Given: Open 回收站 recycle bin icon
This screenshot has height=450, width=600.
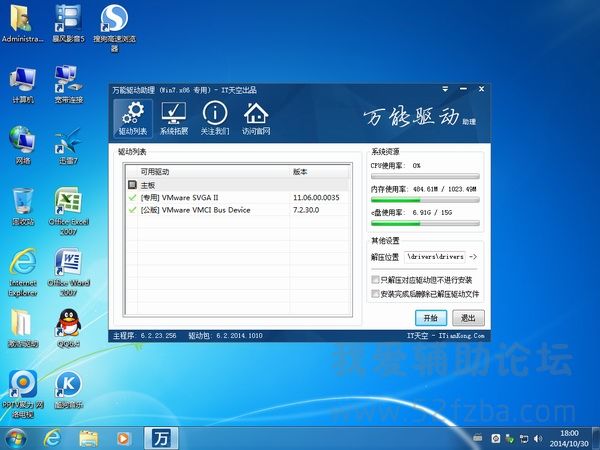Looking at the screenshot, I should pyautogui.click(x=23, y=207).
